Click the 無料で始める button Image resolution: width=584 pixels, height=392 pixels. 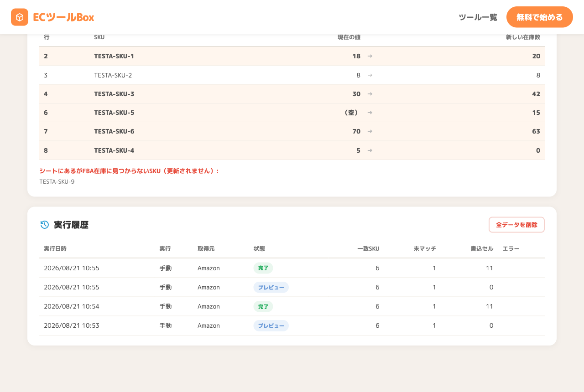[540, 17]
